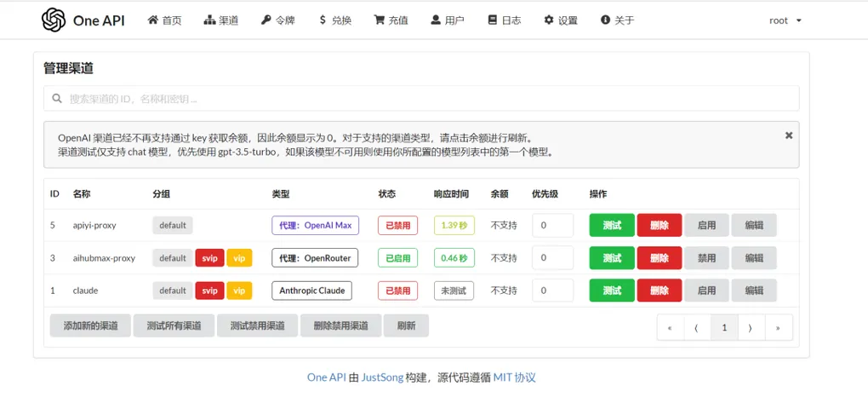Click the 刷新 button
868x397 pixels.
click(x=406, y=326)
